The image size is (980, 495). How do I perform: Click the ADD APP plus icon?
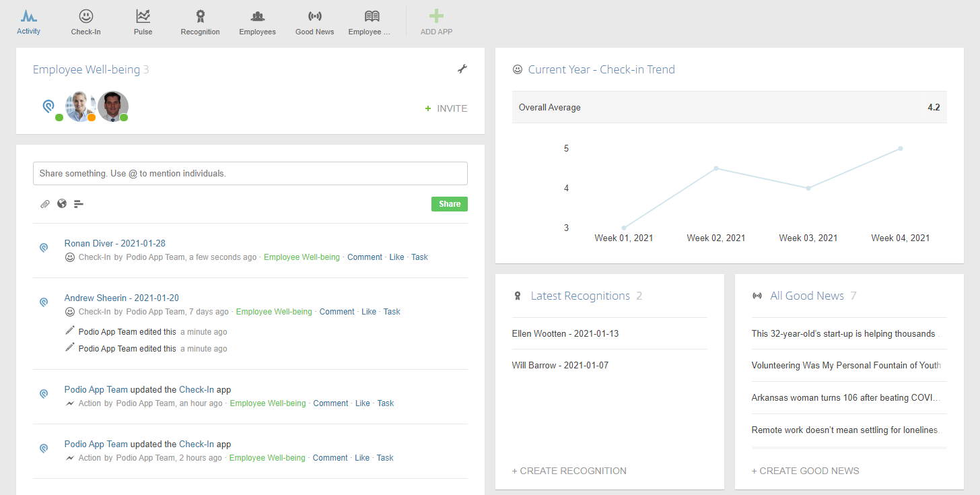coord(436,17)
